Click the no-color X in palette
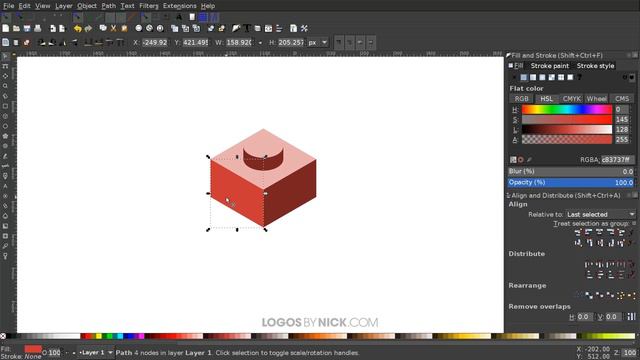The width and height of the screenshot is (640, 360). click(x=3, y=336)
